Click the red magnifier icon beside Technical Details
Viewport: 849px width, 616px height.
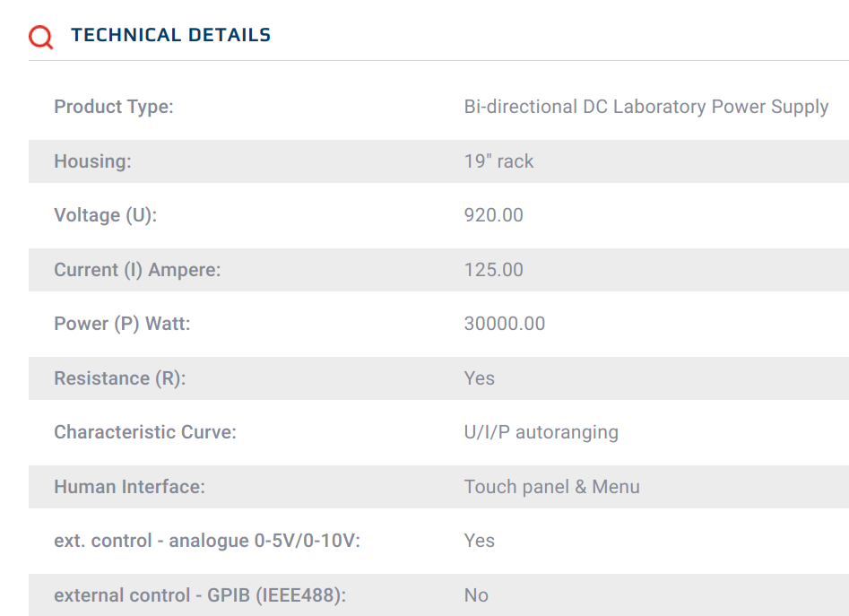pyautogui.click(x=40, y=37)
